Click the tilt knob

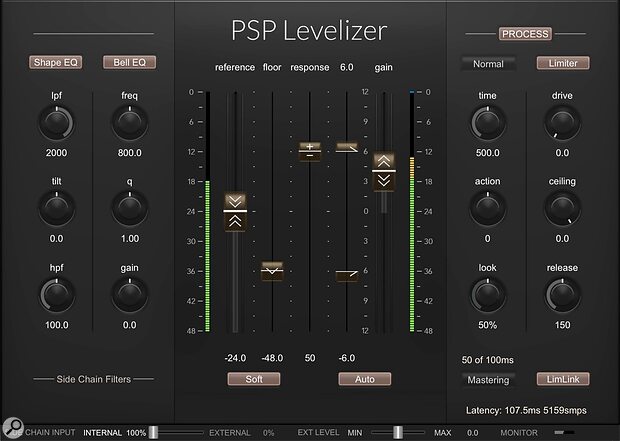click(56, 209)
